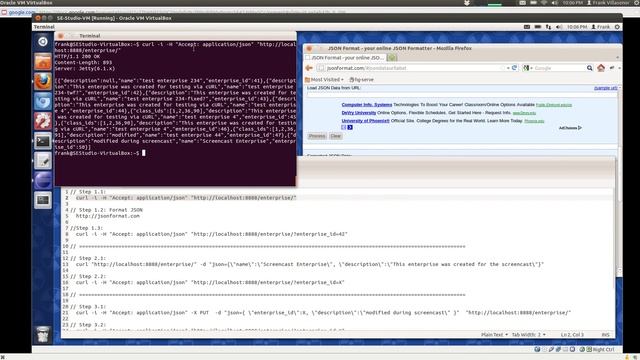Open the Firefox list-all-tabs dropdown arrow
The width and height of the screenshot is (640, 360).
coord(617,58)
